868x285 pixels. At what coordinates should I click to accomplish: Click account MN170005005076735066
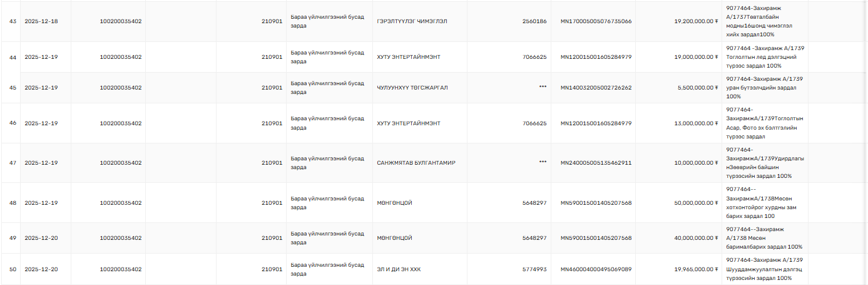click(596, 21)
